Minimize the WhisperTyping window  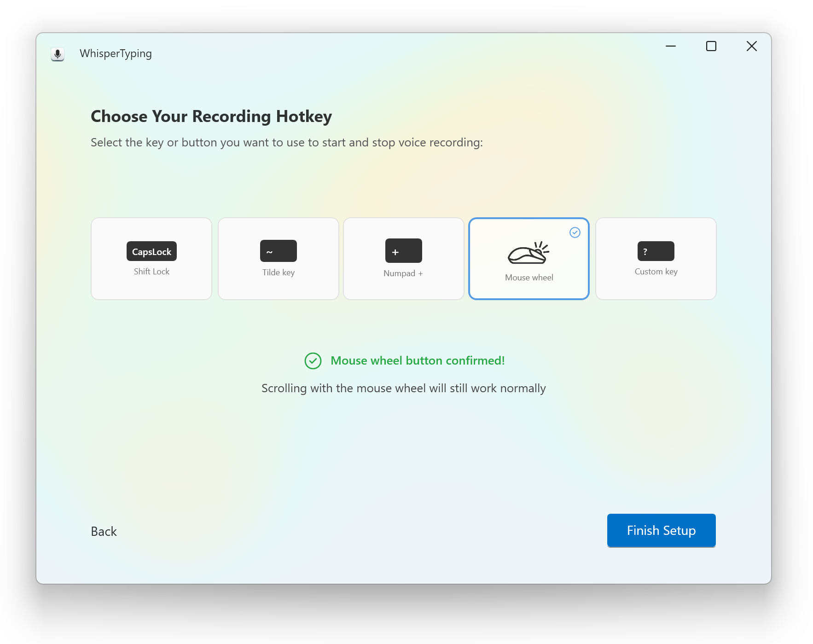click(x=670, y=46)
